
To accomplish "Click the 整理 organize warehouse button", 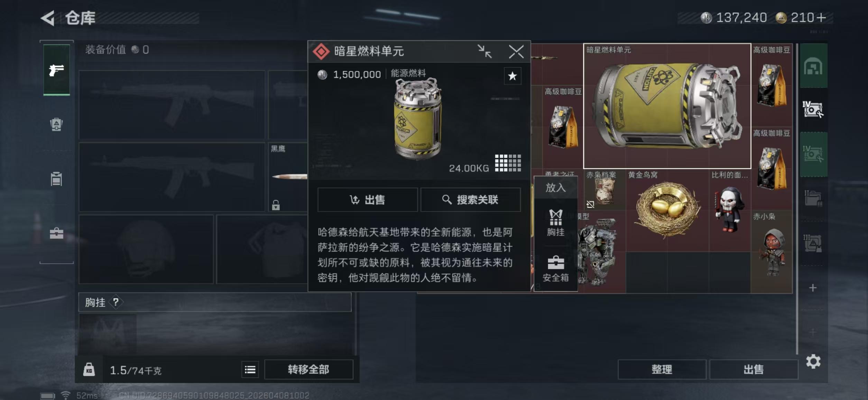I will coord(662,369).
